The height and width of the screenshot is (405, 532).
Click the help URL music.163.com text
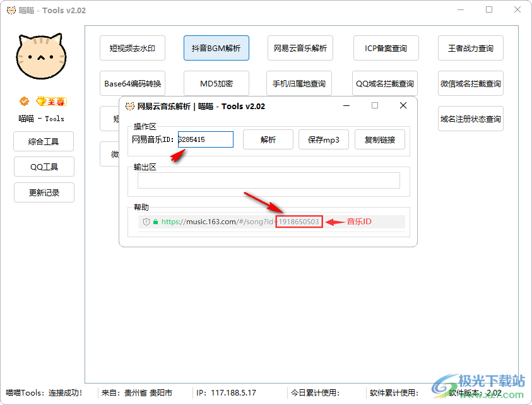[240, 222]
